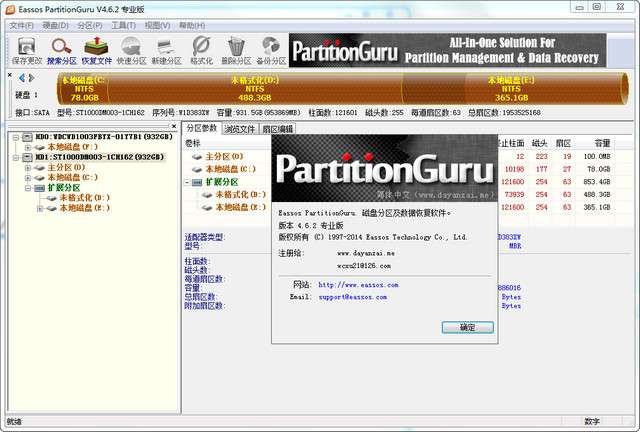Click 扩展分区 icon in left tree

tap(40, 188)
